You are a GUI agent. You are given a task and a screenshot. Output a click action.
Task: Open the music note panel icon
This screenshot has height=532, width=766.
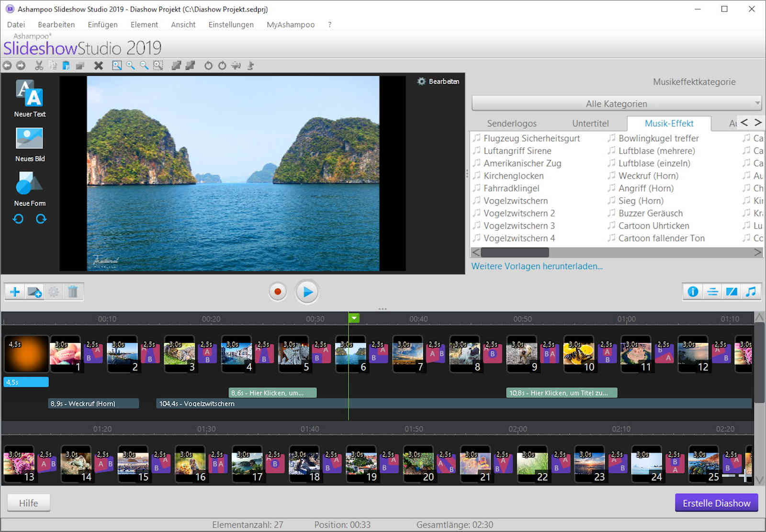pyautogui.click(x=751, y=292)
